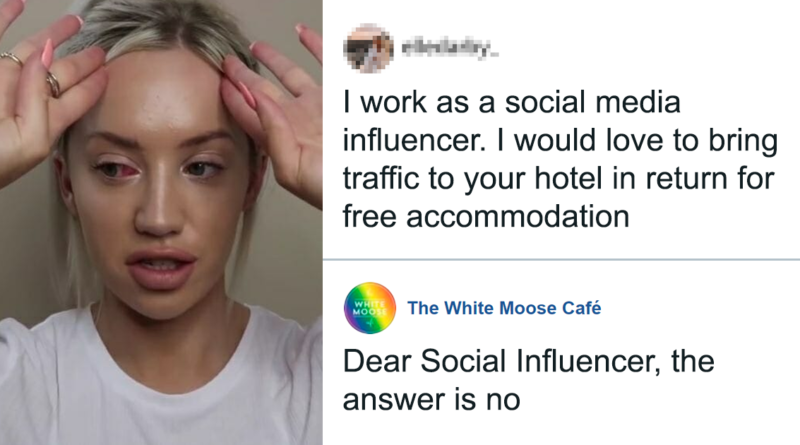Open the woman's photo on the left
800x445 pixels.
161,222
